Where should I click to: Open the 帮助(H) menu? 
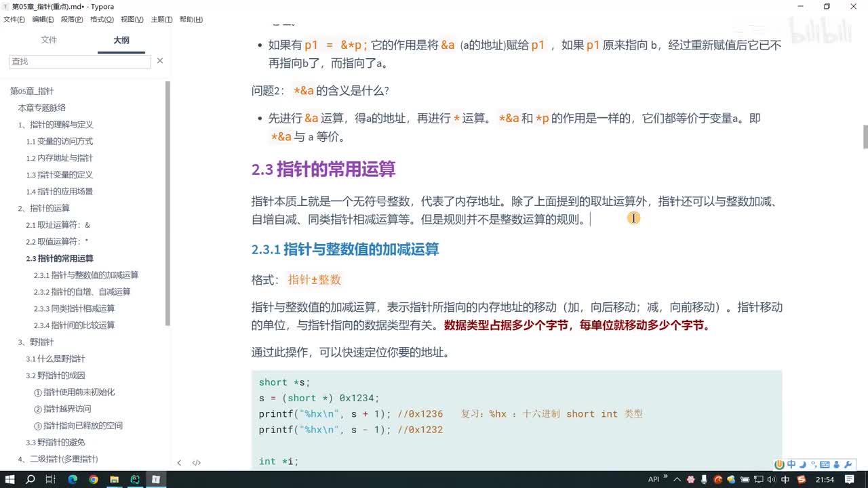coord(191,20)
